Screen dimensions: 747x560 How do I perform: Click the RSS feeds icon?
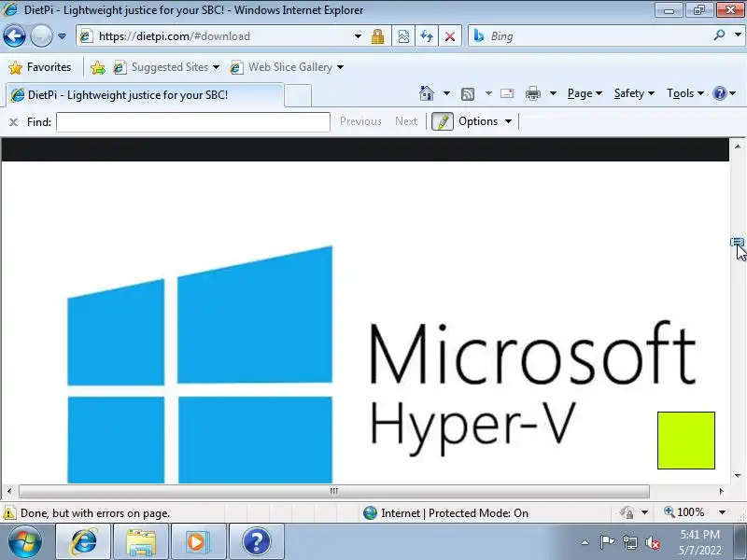[468, 94]
